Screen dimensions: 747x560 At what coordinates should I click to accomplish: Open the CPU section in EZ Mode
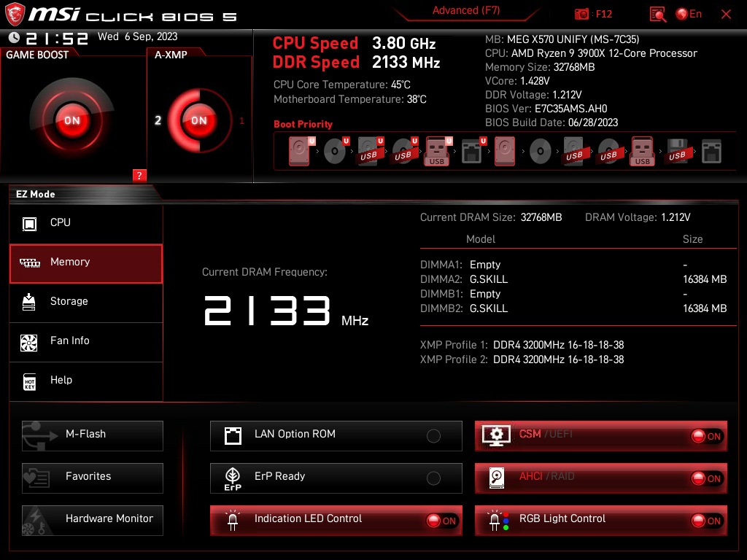pyautogui.click(x=86, y=223)
